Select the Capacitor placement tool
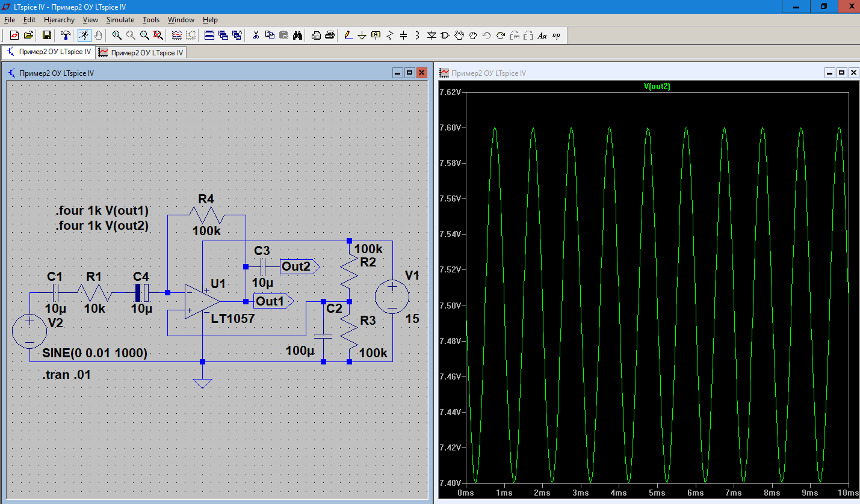The height and width of the screenshot is (504, 860). click(x=404, y=35)
